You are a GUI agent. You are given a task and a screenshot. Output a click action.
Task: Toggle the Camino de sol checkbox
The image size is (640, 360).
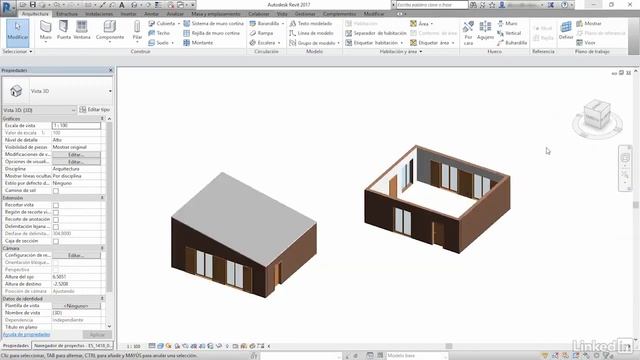56,191
